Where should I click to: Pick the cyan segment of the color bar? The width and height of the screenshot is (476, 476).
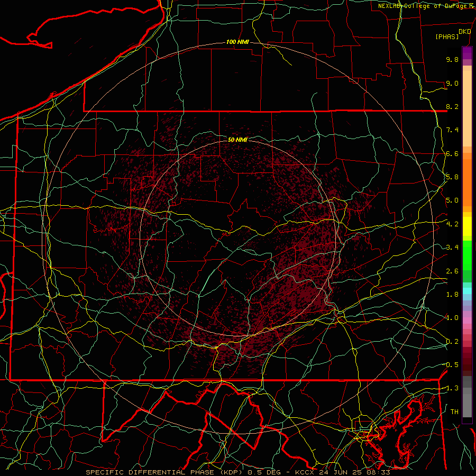coord(467,291)
